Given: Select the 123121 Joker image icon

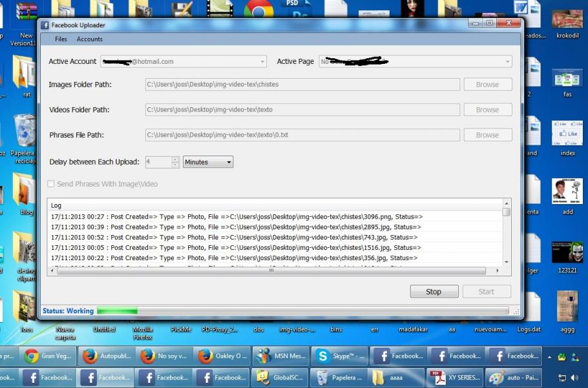Looking at the screenshot, I should (x=567, y=256).
